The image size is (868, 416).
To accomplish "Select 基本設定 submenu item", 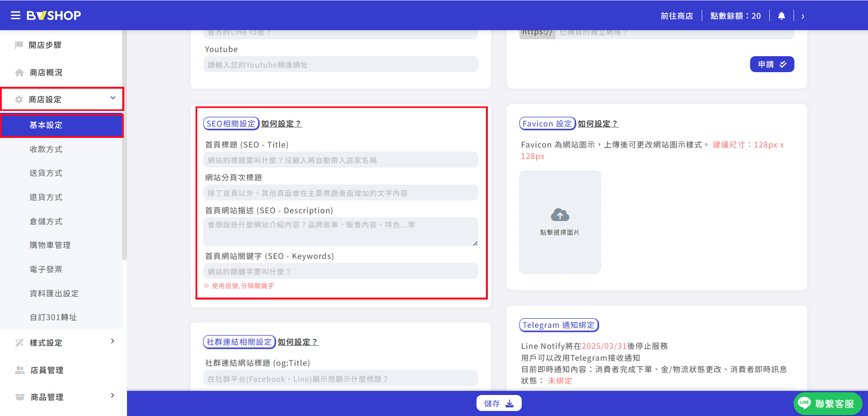I will click(62, 125).
